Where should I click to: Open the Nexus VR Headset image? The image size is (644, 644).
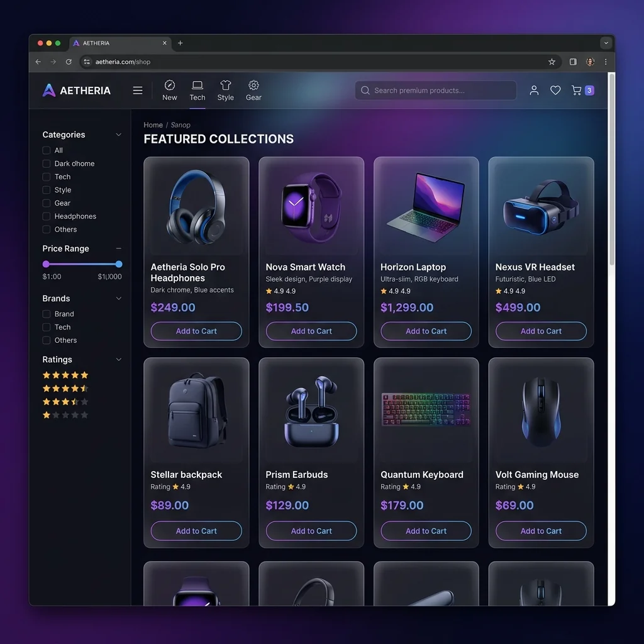(x=541, y=208)
